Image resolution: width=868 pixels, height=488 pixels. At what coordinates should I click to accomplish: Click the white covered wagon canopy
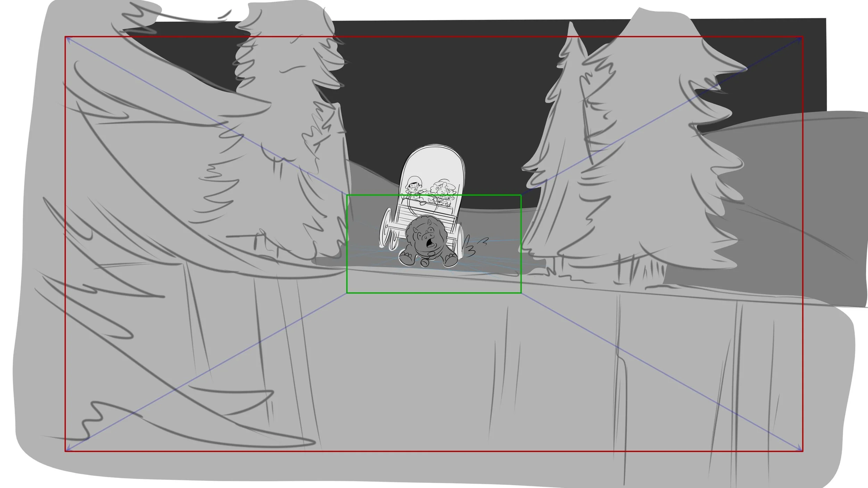click(433, 163)
